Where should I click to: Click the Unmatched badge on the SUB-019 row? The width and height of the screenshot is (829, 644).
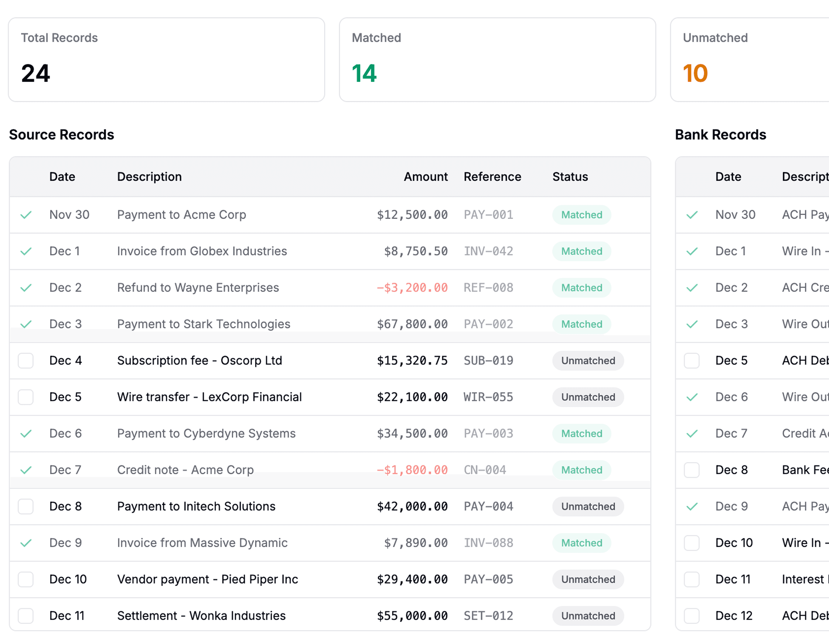click(588, 360)
